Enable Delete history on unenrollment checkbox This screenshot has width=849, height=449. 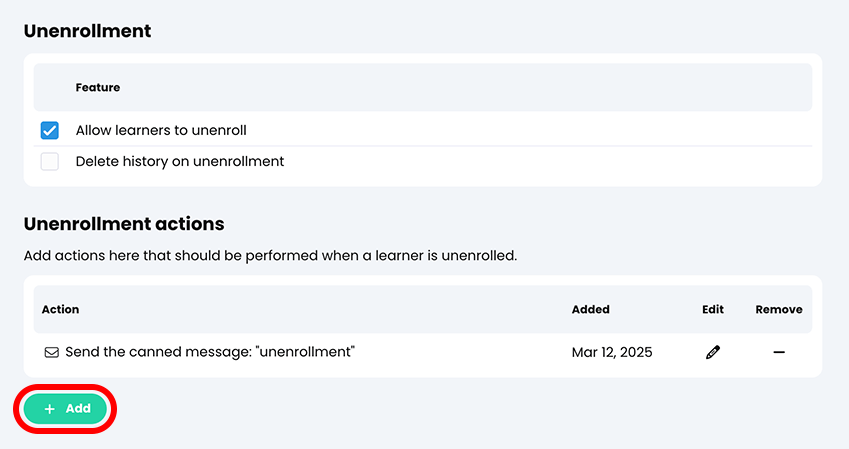point(49,161)
